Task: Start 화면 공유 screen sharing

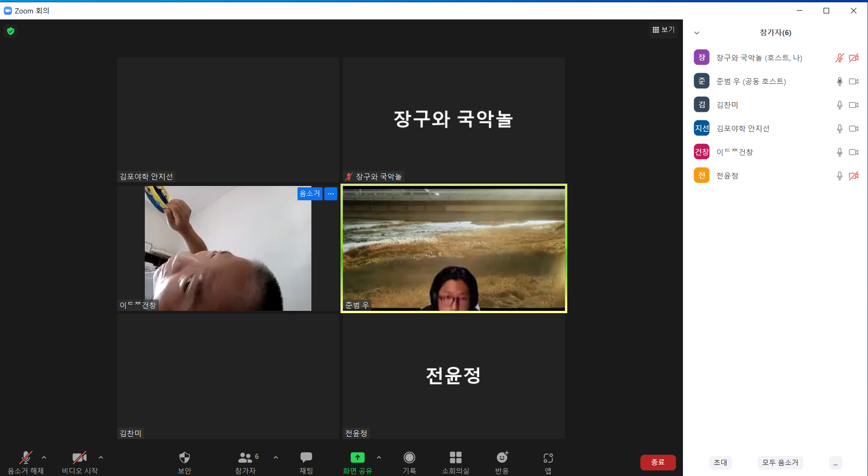Action: coord(357,462)
